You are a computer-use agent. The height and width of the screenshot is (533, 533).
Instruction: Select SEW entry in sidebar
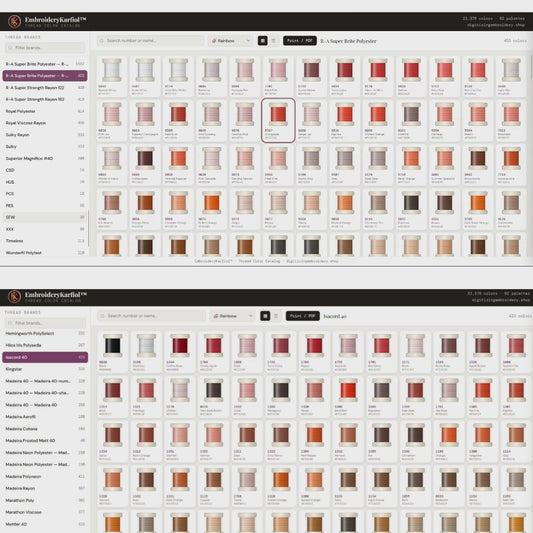point(45,217)
